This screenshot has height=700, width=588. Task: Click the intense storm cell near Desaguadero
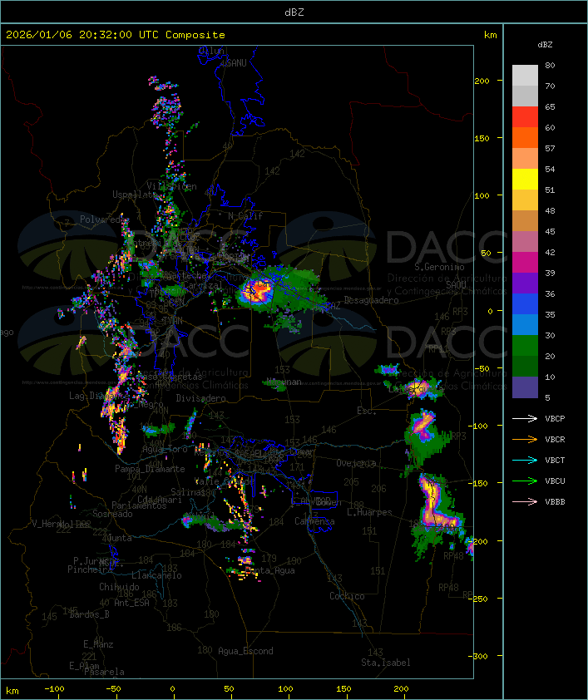(257, 291)
